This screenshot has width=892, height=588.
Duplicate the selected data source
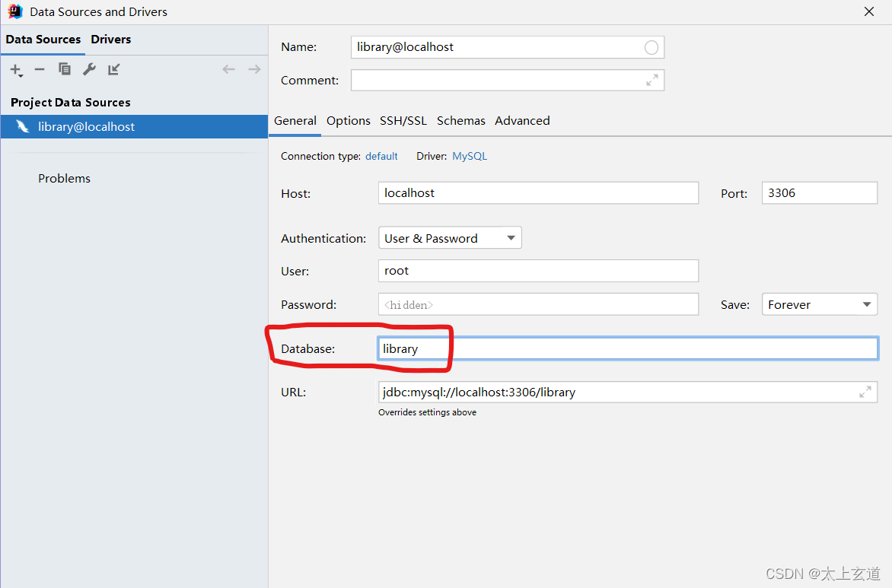point(64,69)
